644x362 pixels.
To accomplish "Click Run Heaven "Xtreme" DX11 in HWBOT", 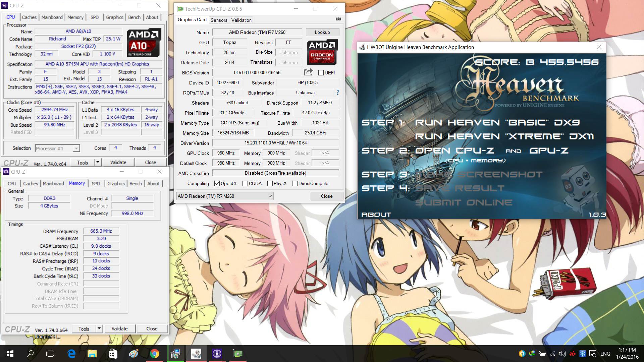I will [504, 136].
